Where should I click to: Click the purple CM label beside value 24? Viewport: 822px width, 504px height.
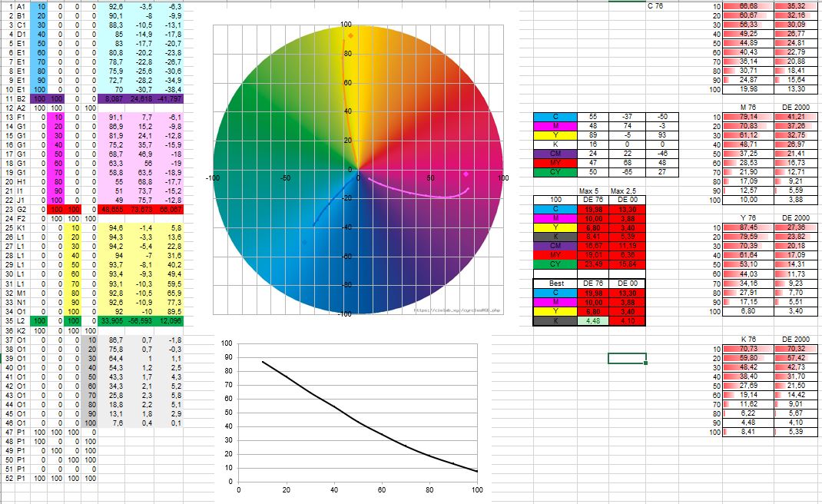(x=555, y=154)
